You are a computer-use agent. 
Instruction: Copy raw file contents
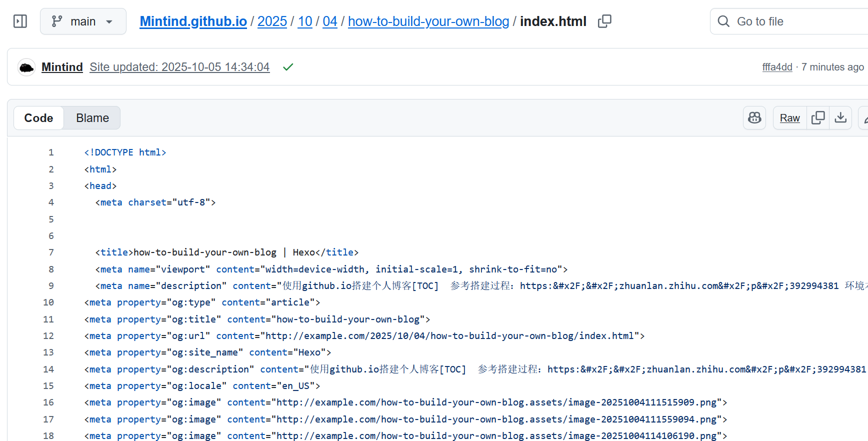point(818,118)
